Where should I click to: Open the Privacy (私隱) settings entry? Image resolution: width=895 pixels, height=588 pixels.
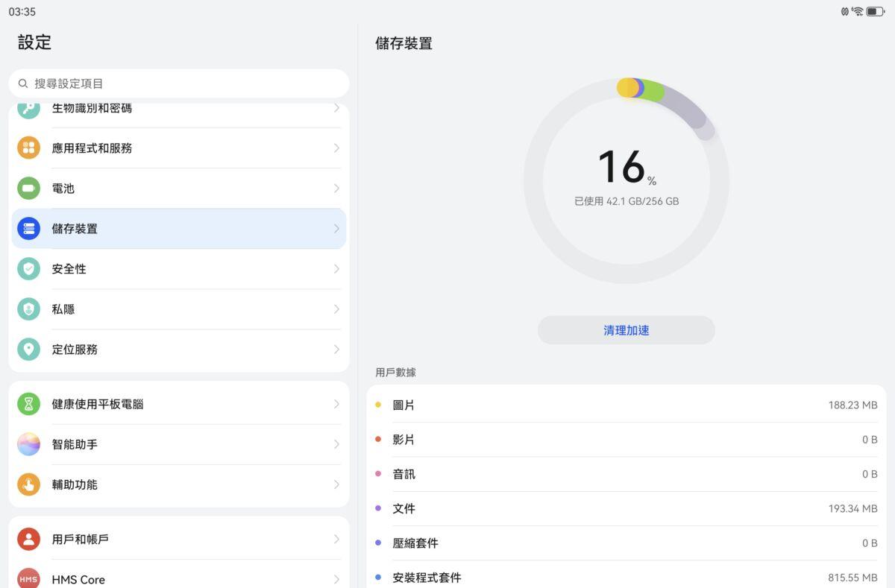(179, 309)
